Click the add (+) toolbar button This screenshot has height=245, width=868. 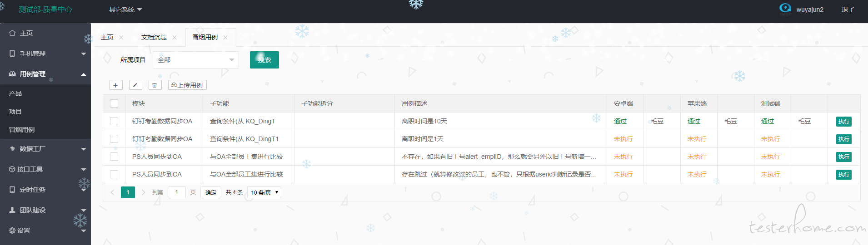(115, 85)
